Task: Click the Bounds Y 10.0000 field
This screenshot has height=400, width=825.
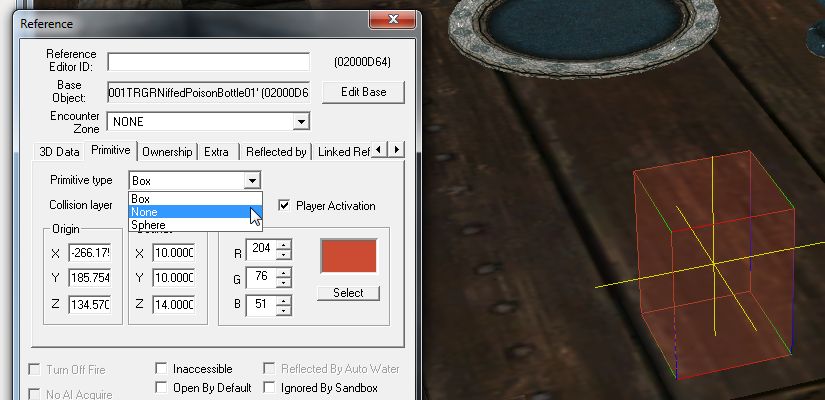Action: [174, 278]
